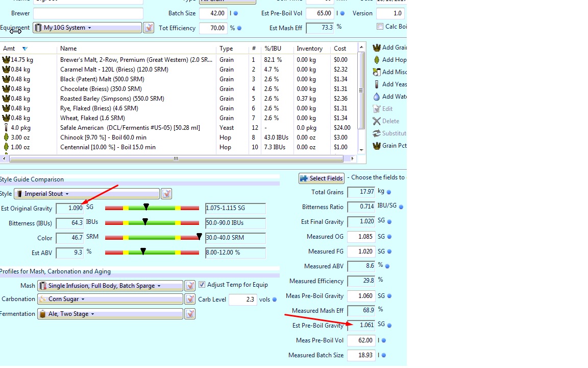The image size is (588, 368).
Task: Click blue dot next to Batch Size
Action: 235,13
